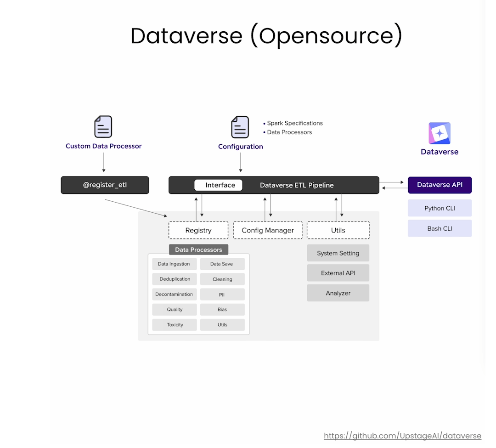Click the Configuration document icon
496x448 pixels.
tap(240, 127)
